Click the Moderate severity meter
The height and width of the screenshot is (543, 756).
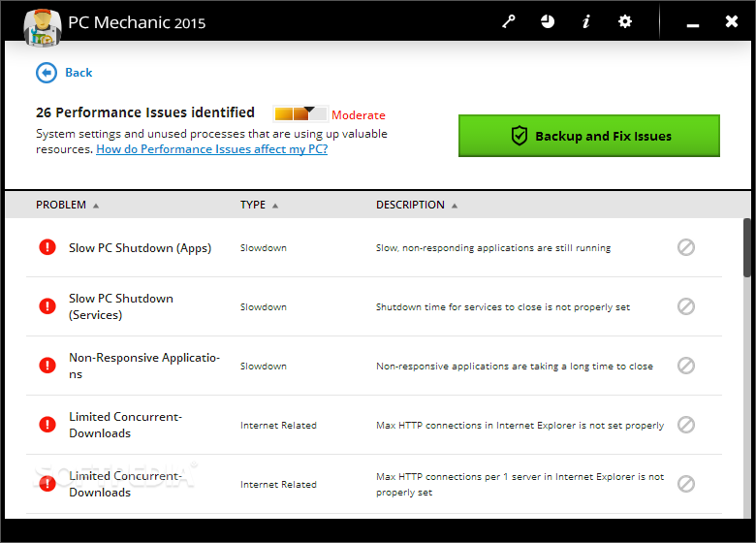pyautogui.click(x=300, y=113)
